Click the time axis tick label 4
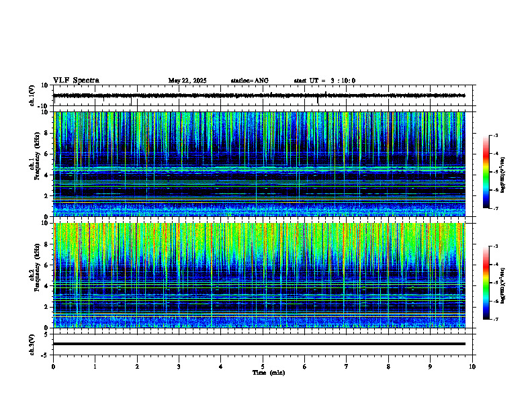 pyautogui.click(x=221, y=367)
